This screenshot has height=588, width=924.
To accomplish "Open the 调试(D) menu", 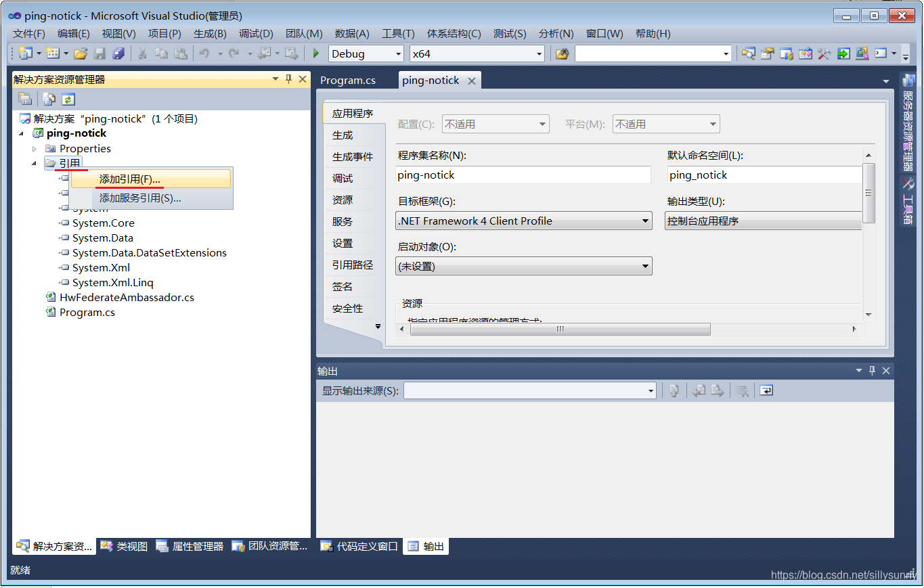I will [256, 34].
